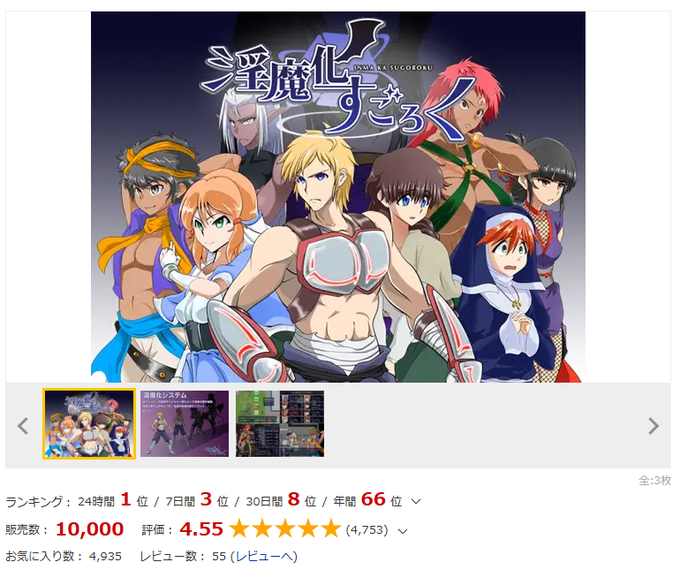Click the previous image arrow in the gallery
This screenshot has height=570, width=680.
[x=23, y=426]
